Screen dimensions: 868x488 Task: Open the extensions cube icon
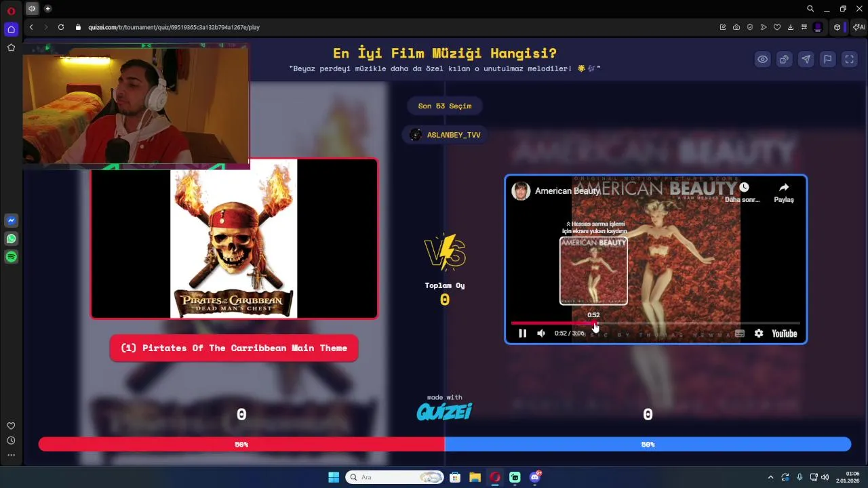click(837, 27)
